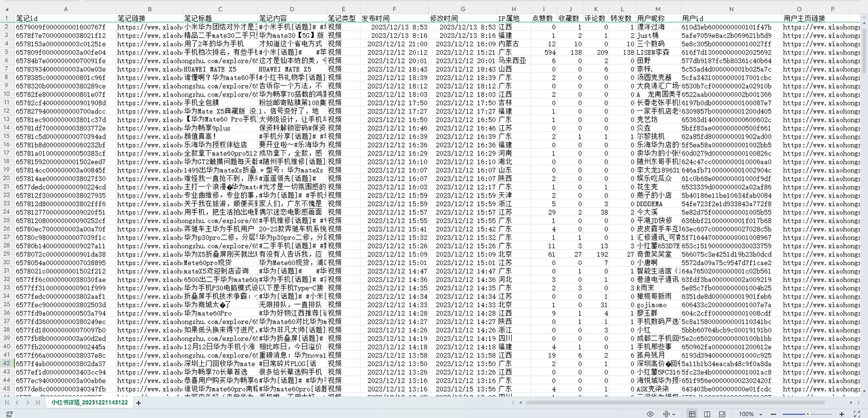Viewport: 868px width, 418px height.
Task: Click the Mete60pro现货 title cell
Action: [x=221, y=263]
